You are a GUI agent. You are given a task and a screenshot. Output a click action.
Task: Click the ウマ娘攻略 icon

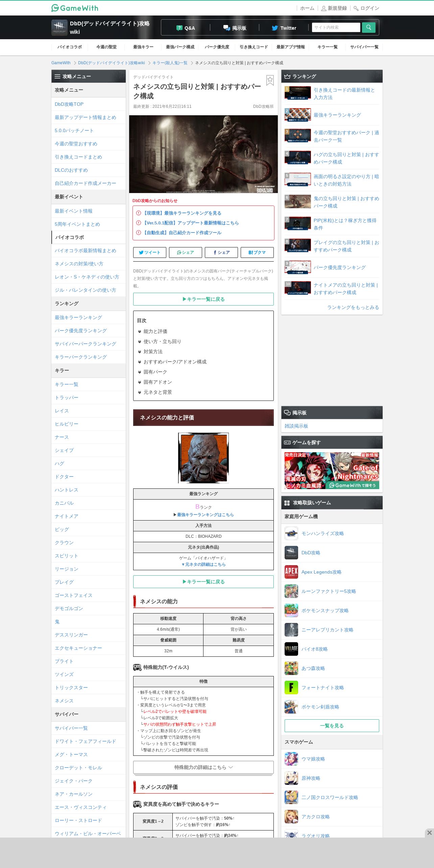coord(291,759)
